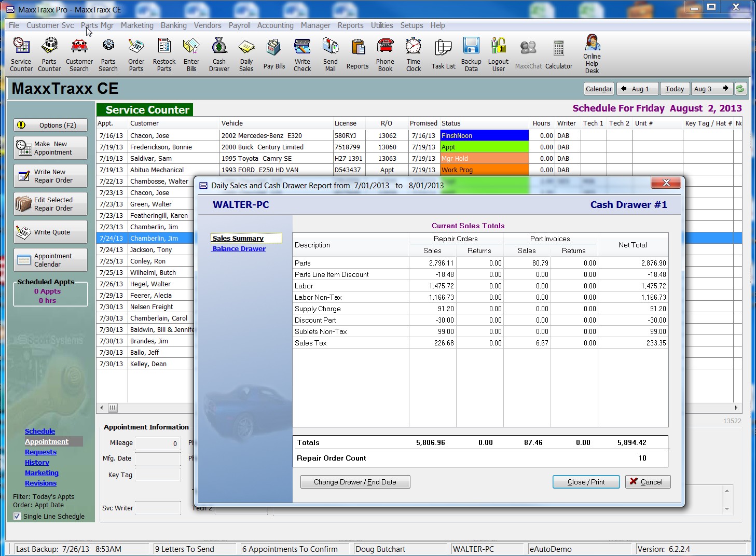
Task: Open the Reports toolbar icon
Action: pos(358,54)
